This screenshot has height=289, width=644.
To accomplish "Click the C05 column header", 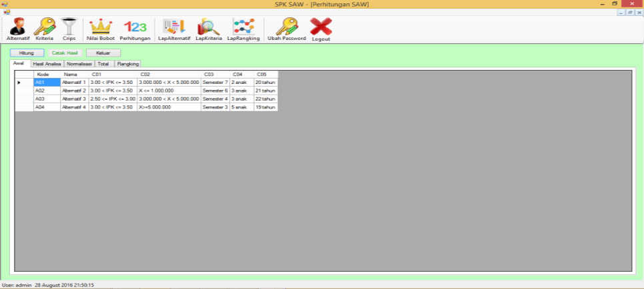I will pyautogui.click(x=266, y=75).
